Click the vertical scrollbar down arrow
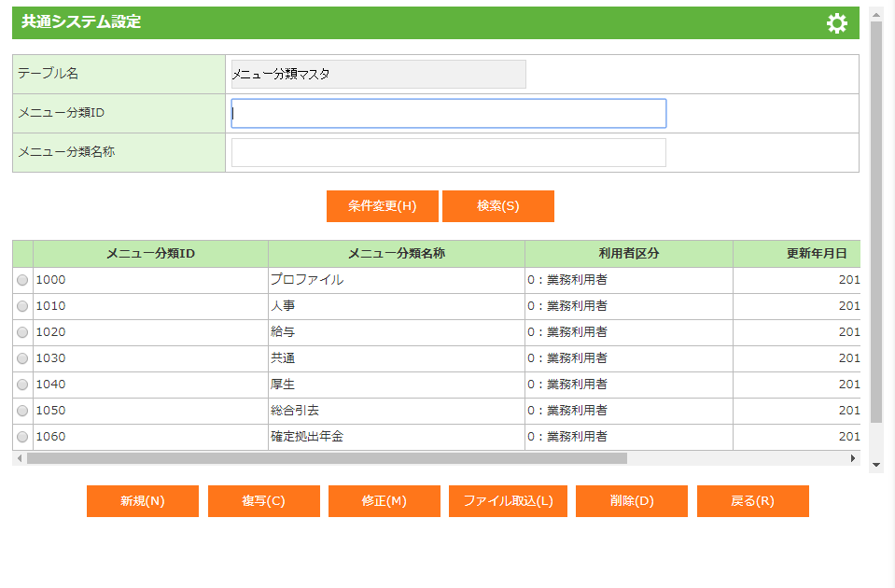This screenshot has height=588, width=895. coord(875,465)
